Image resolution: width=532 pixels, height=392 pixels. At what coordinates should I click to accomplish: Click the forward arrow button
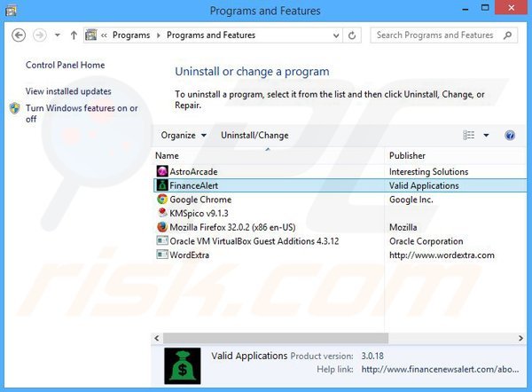click(x=39, y=35)
